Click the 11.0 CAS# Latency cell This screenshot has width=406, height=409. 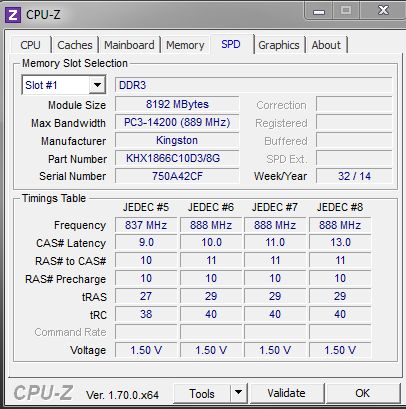tap(275, 242)
